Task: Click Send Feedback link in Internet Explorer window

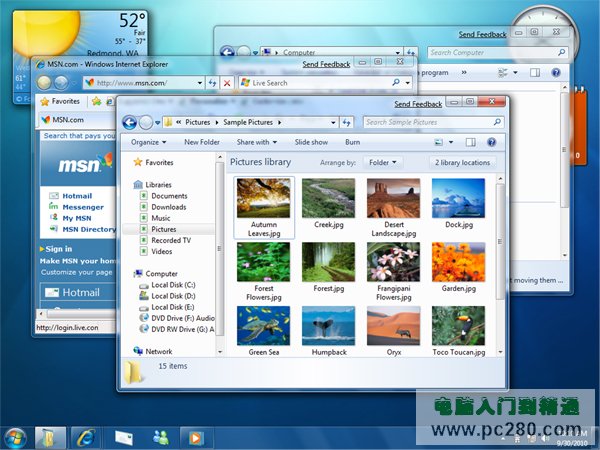Action: click(326, 64)
